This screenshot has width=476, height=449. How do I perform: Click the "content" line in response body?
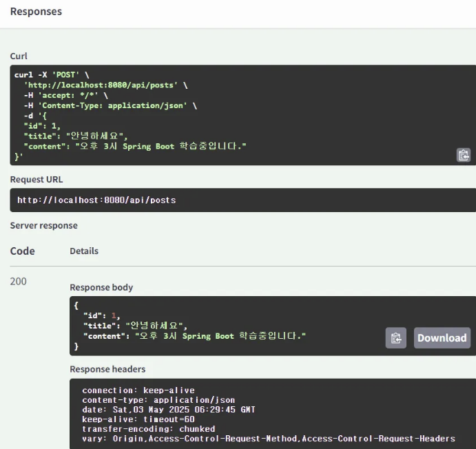coord(194,336)
